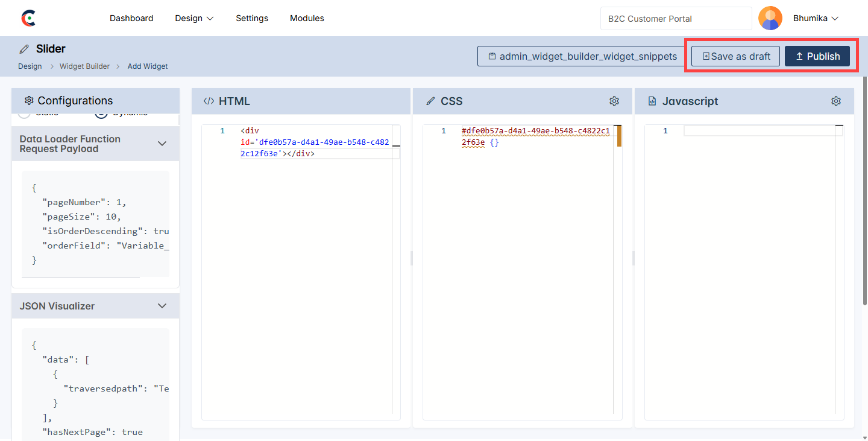Screen dimensions: 868x441
Task: Collapse the JSON Visualizer section
Action: tap(162, 306)
